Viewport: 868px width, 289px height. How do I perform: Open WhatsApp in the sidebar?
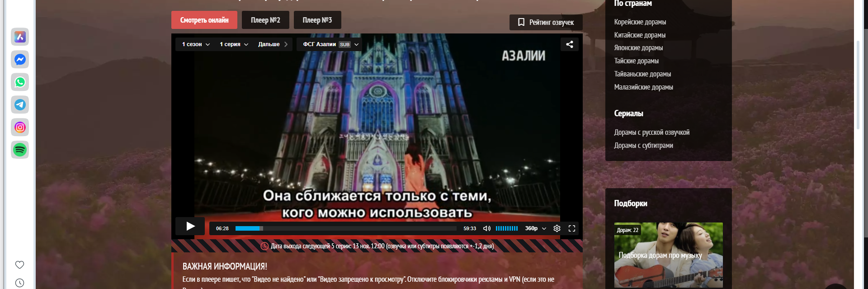[x=20, y=82]
